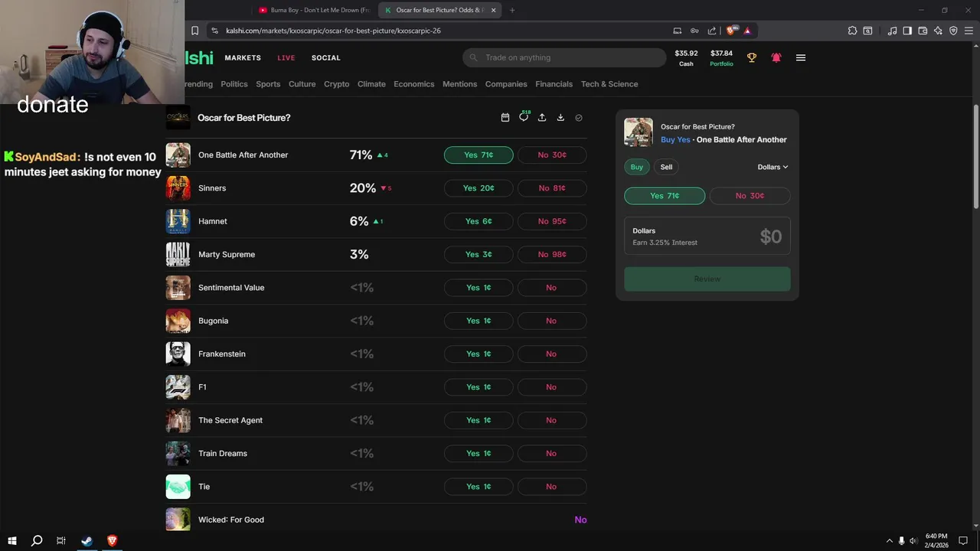Toggle the browser sidebar panel icon

click(x=907, y=31)
